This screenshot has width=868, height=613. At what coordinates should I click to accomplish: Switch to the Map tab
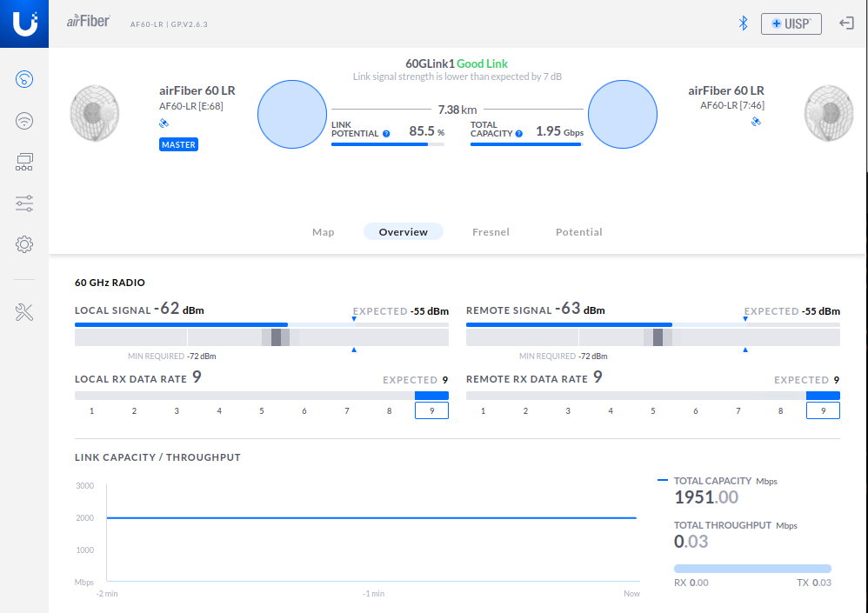coord(323,232)
